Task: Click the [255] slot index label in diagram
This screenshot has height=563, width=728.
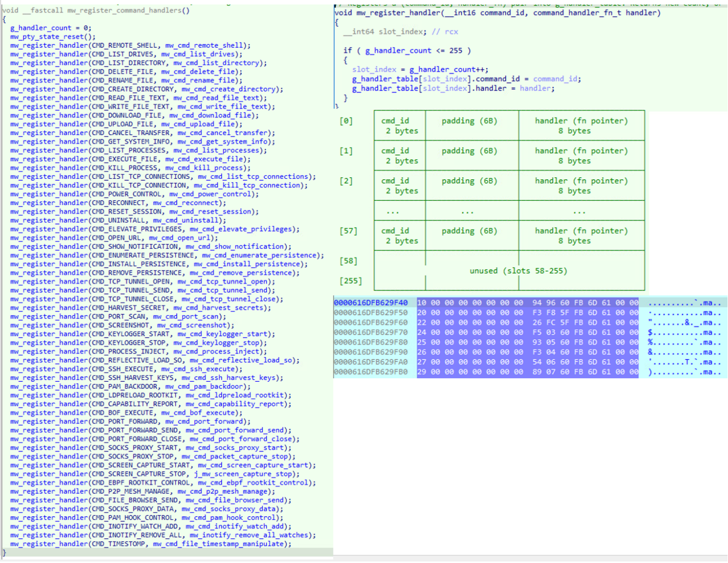Action: point(351,280)
